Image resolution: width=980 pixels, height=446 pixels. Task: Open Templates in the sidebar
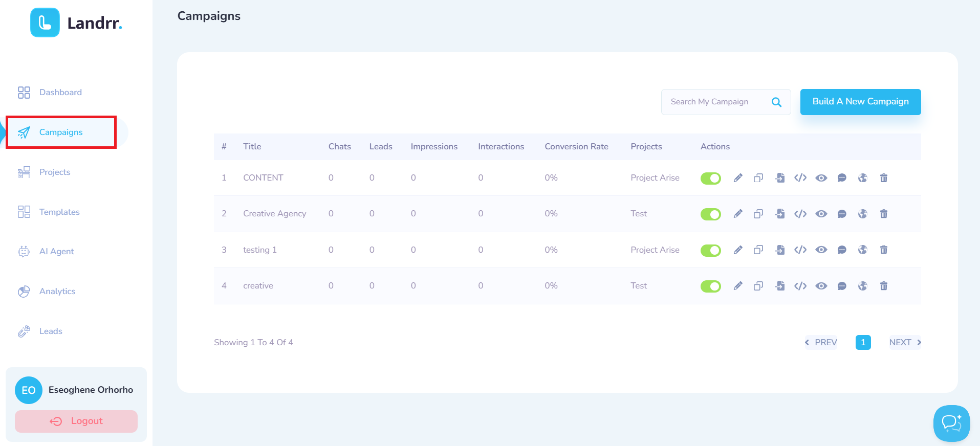point(59,212)
